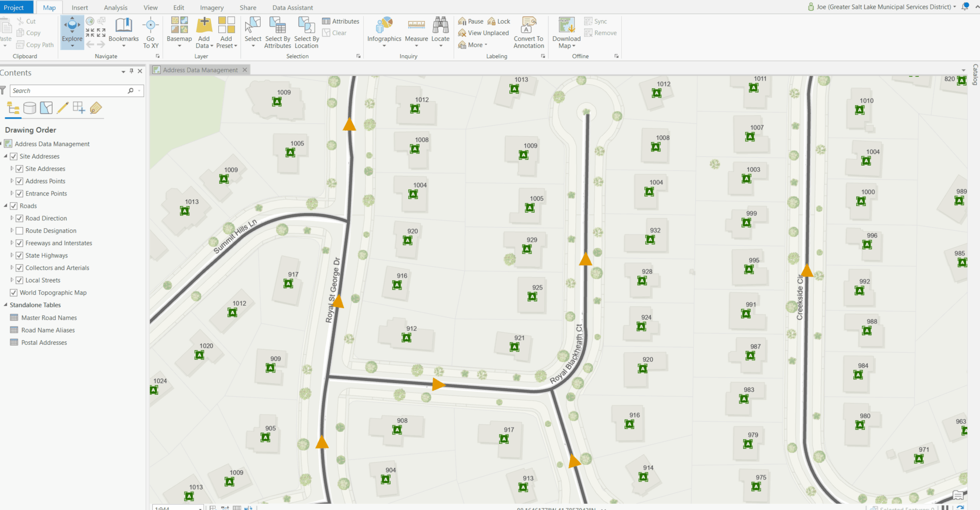
Task: Switch to the Imagery ribbon tab
Action: click(212, 7)
